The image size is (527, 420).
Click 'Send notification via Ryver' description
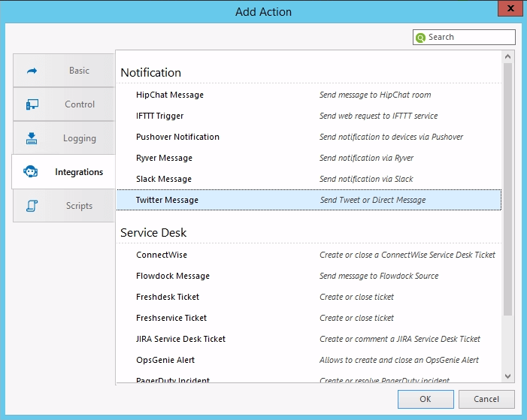pyautogui.click(x=366, y=158)
